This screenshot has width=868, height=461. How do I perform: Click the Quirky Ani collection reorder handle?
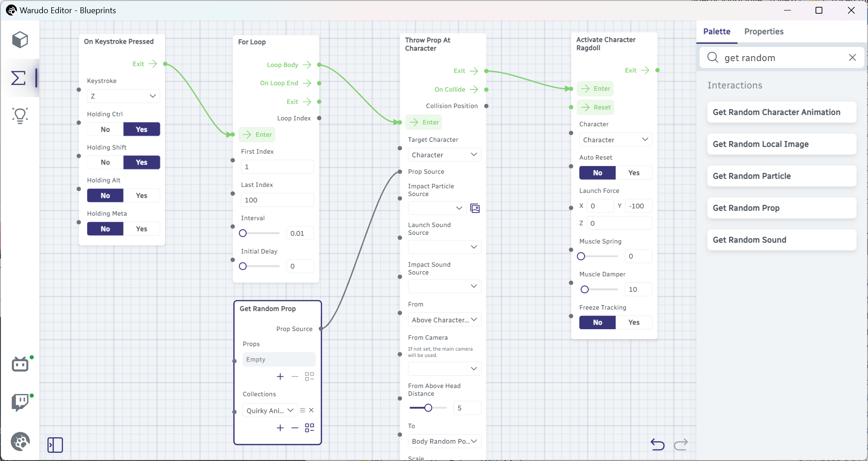[303, 410]
